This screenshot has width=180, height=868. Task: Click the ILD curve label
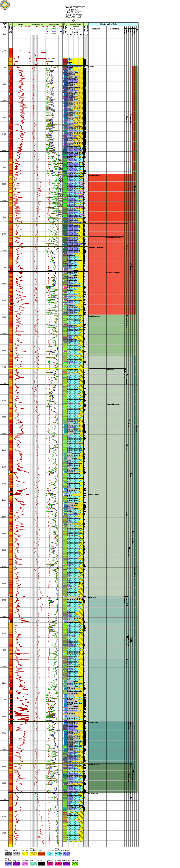[x=37, y=27]
